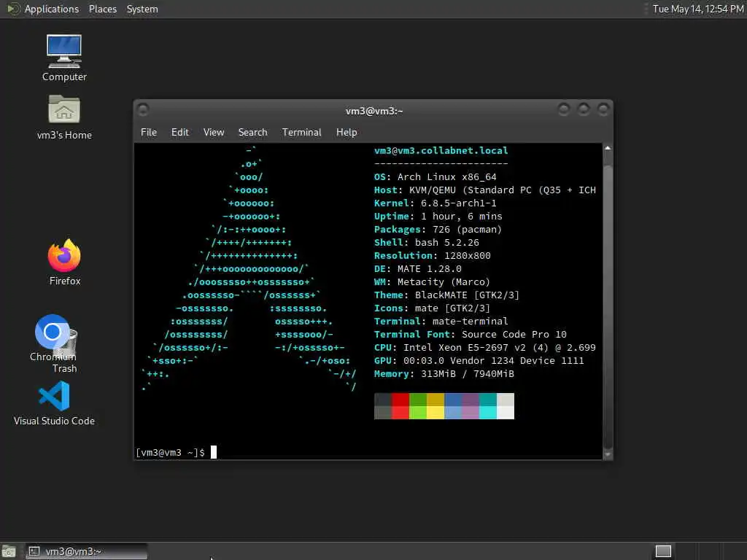Select vm3@vm3:~ taskbar window button
The image size is (747, 560).
coord(87,551)
